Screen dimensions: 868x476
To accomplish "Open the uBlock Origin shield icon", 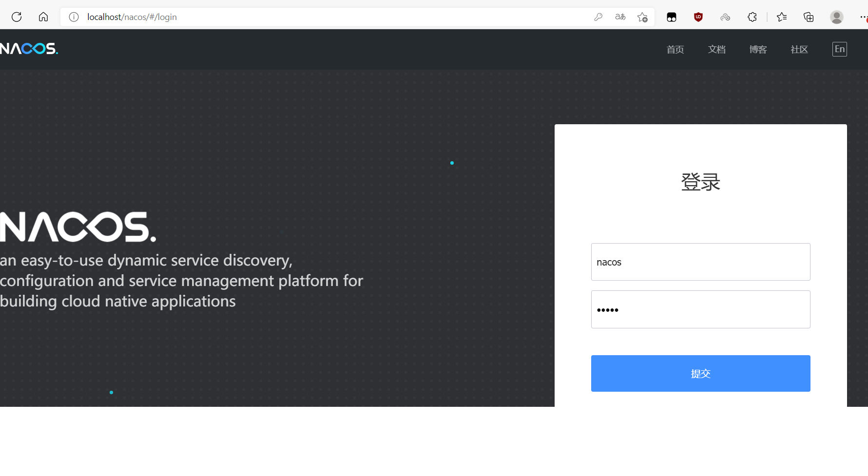I will point(698,17).
